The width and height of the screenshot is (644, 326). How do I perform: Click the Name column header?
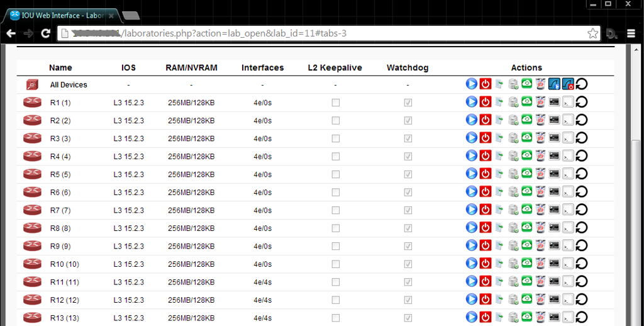point(60,68)
